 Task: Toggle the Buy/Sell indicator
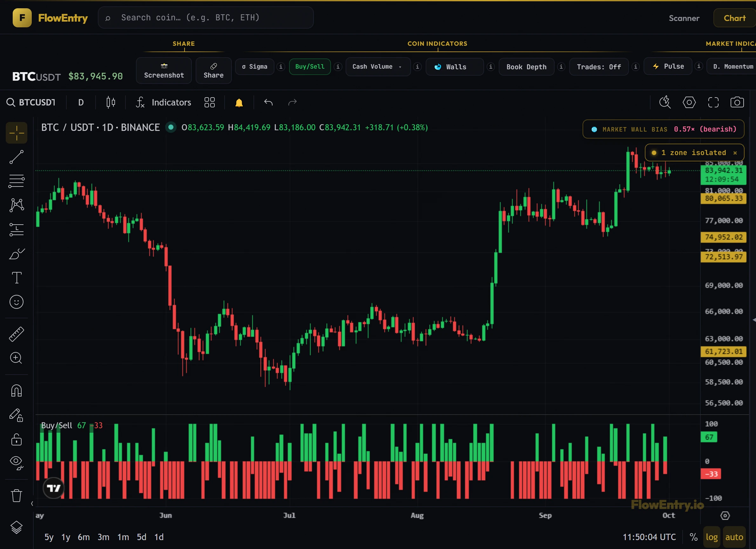tap(310, 67)
